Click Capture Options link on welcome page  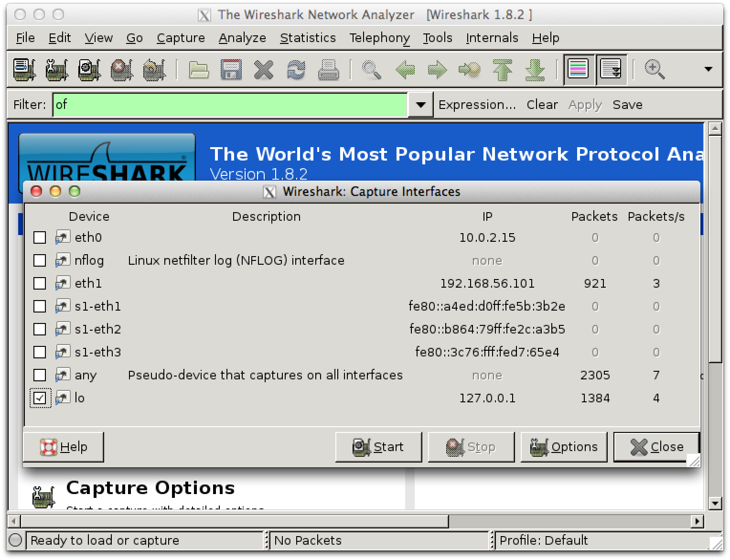150,488
